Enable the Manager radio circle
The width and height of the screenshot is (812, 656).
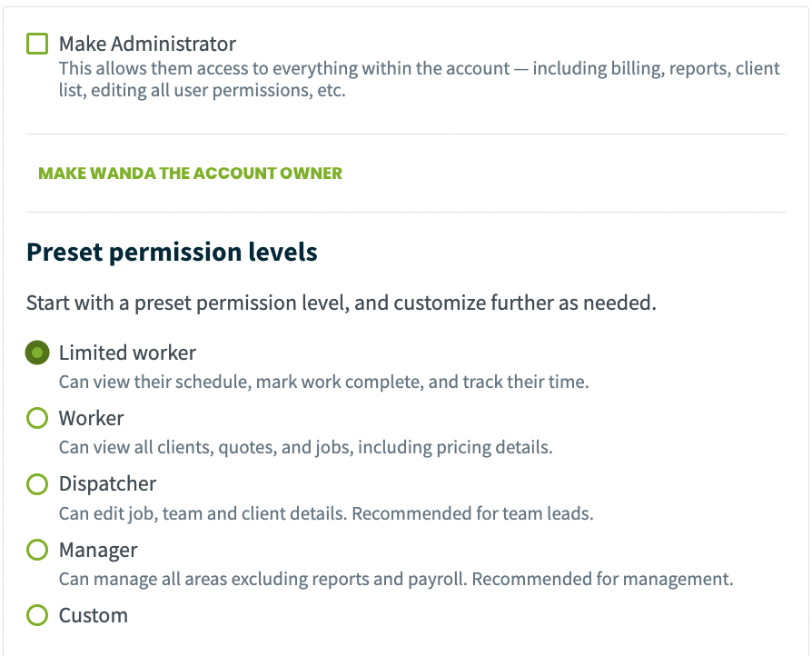37,550
